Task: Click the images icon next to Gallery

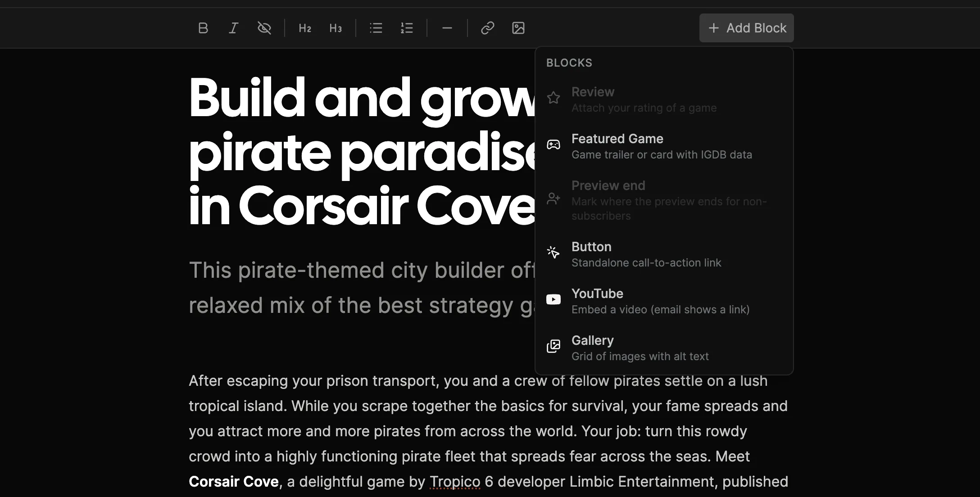Action: tap(554, 346)
